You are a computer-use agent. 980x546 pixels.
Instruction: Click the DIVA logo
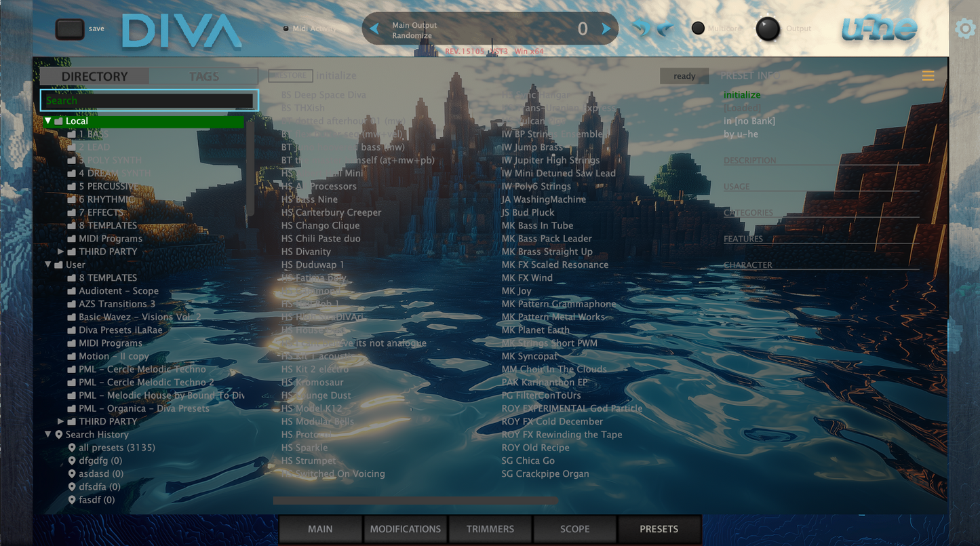pyautogui.click(x=182, y=31)
